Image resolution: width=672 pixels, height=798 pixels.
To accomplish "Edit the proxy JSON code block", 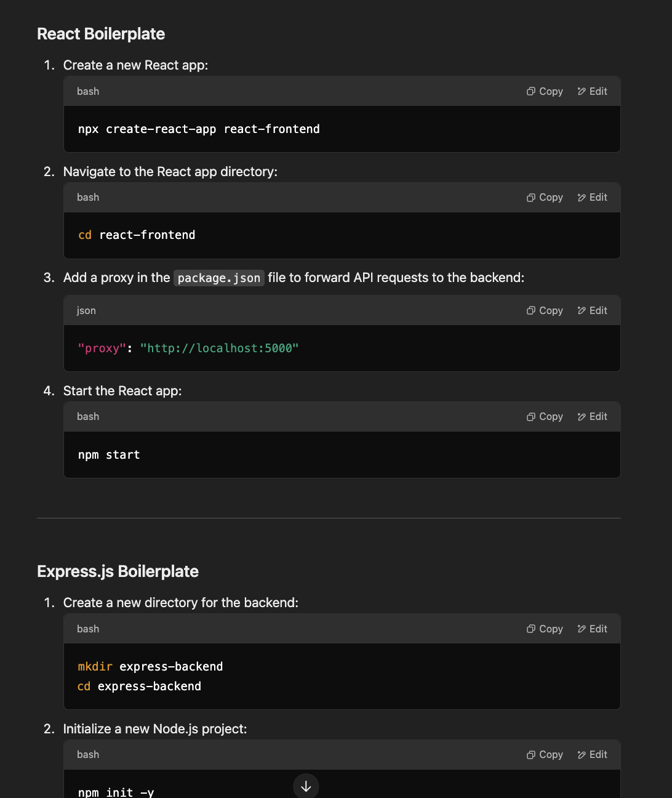I will (x=592, y=310).
